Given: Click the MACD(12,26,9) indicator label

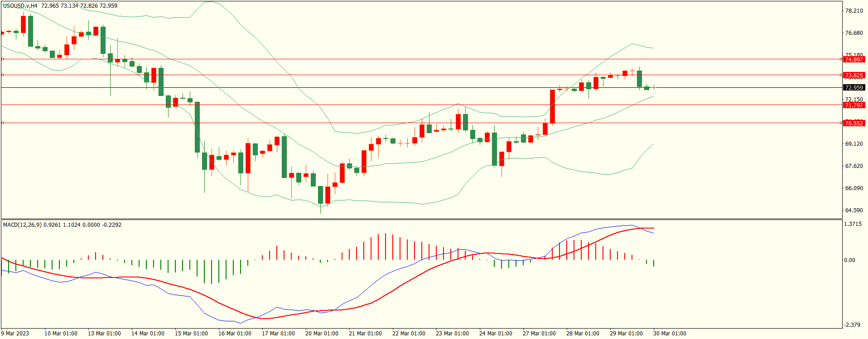Looking at the screenshot, I should (x=22, y=225).
